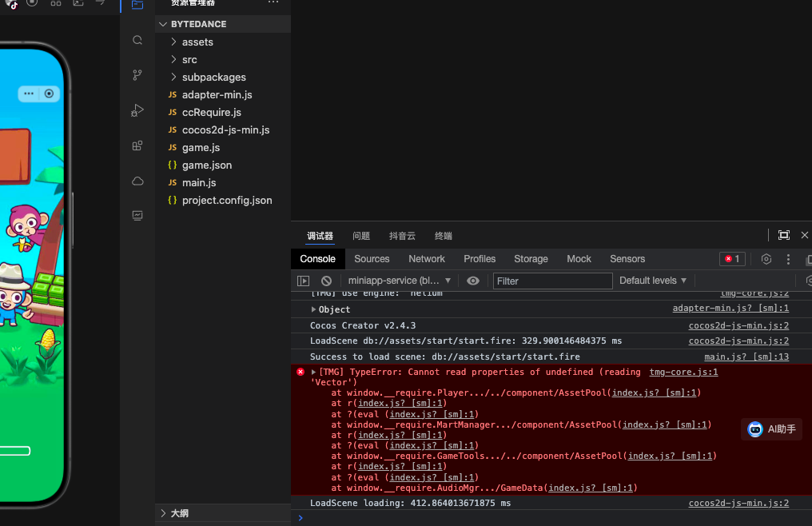Open DevTools settings gear icon

pos(766,259)
